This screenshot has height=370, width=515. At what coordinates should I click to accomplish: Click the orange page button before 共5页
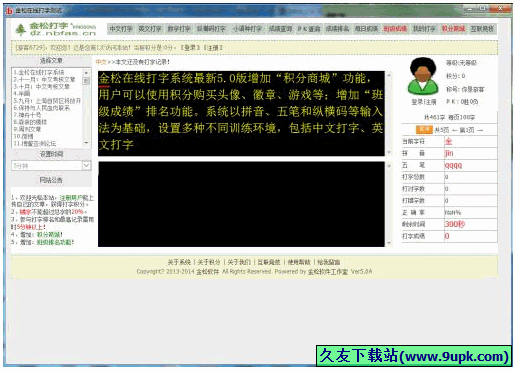pyautogui.click(x=424, y=130)
